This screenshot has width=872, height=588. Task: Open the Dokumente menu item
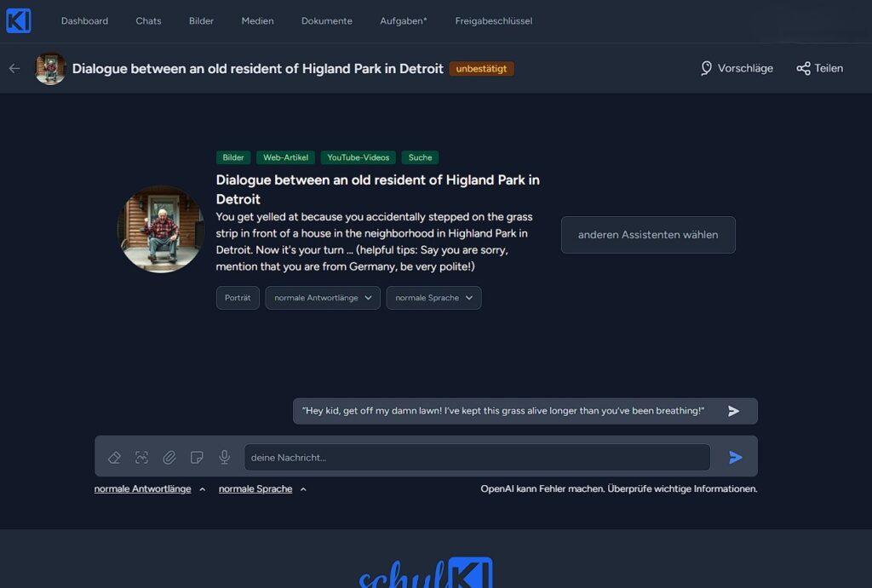[x=327, y=20]
